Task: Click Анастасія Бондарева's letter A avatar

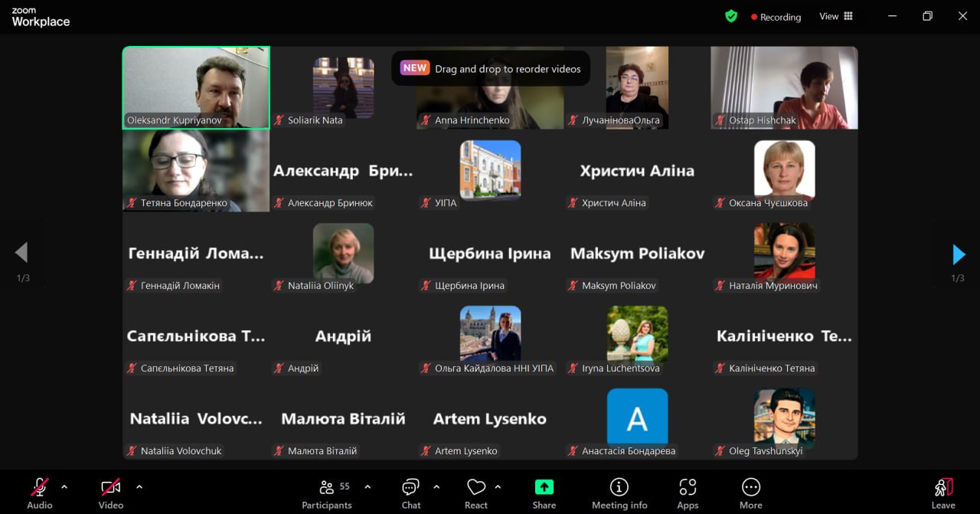Action: coord(637,418)
